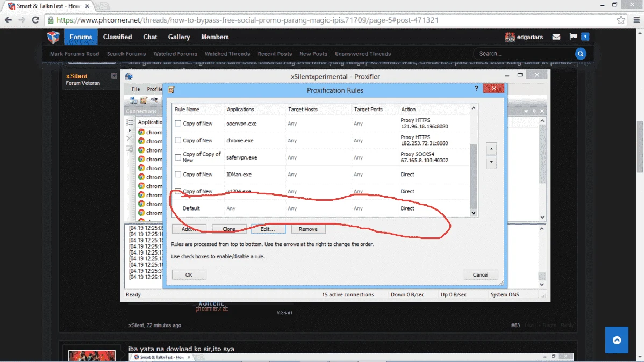This screenshot has width=644, height=362.
Task: Click Cancel in Proxification Rules dialog
Action: point(481,274)
